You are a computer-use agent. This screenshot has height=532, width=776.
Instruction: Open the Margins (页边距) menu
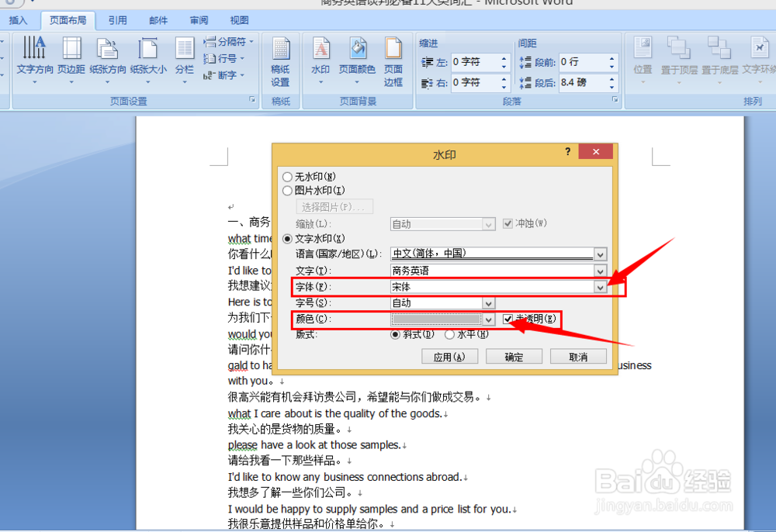point(71,58)
